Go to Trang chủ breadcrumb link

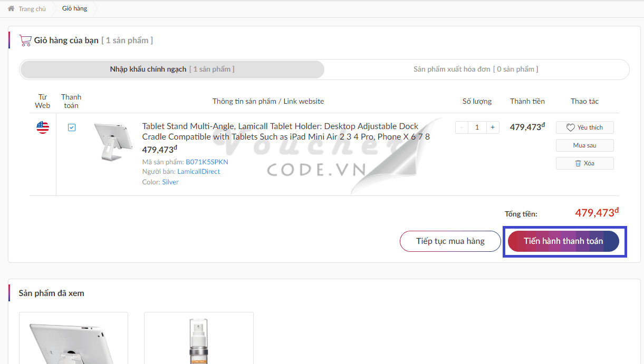point(32,9)
